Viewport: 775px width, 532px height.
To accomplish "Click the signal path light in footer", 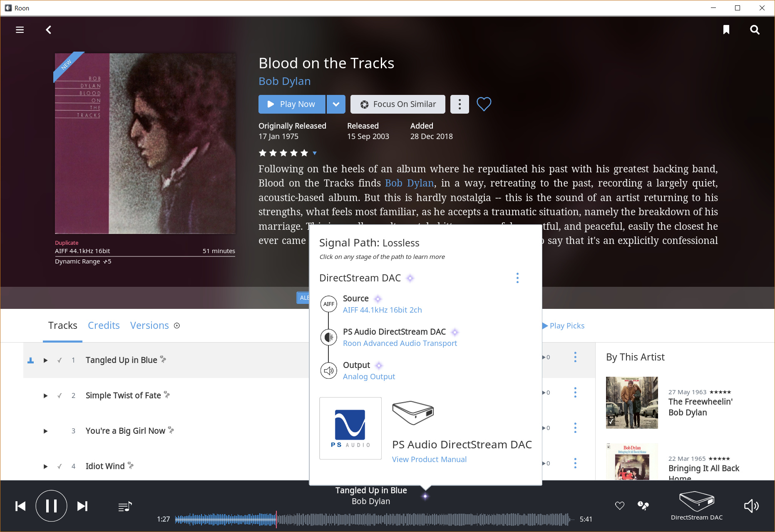I will tap(425, 496).
